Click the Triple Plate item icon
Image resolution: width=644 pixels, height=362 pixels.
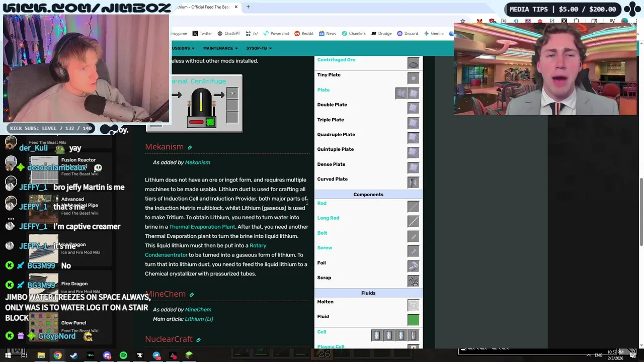413,123
